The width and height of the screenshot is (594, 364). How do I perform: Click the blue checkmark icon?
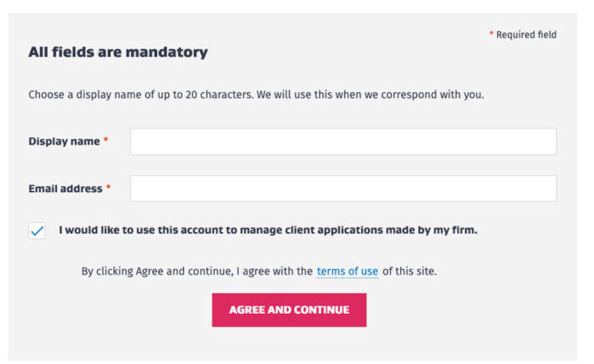pyautogui.click(x=37, y=231)
